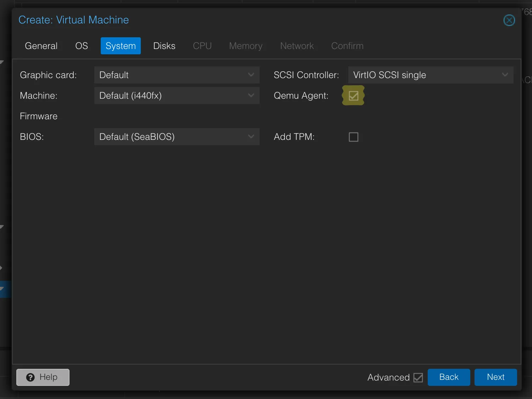
Task: Click the Back button
Action: tap(449, 377)
